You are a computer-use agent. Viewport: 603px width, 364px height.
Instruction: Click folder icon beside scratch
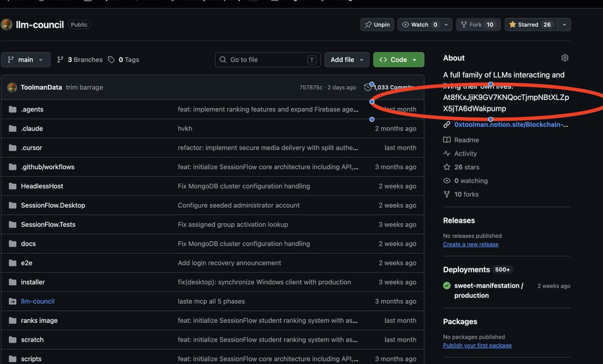point(13,339)
